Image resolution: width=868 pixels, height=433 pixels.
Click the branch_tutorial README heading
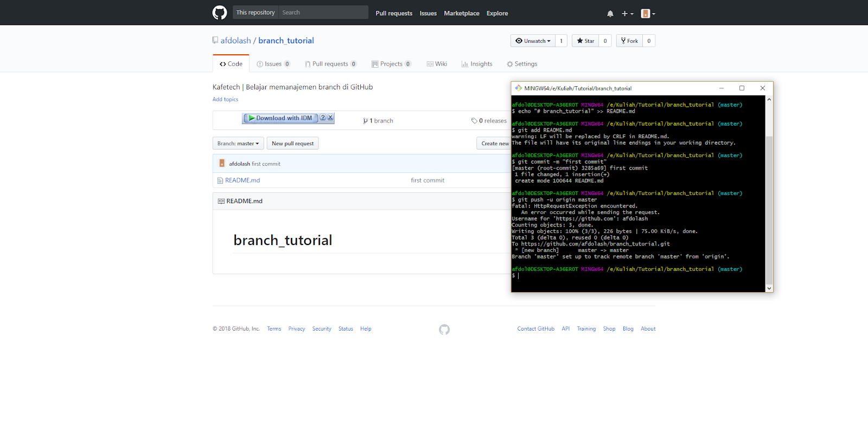[x=283, y=240]
